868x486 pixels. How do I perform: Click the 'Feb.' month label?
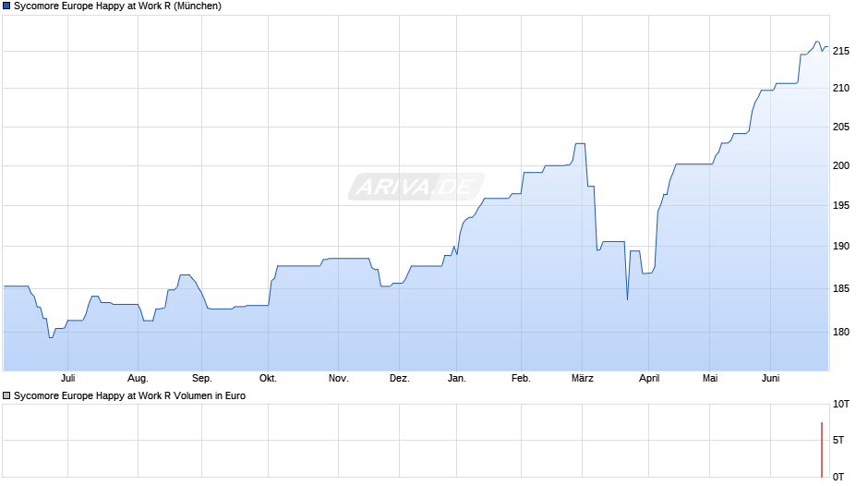(x=521, y=379)
